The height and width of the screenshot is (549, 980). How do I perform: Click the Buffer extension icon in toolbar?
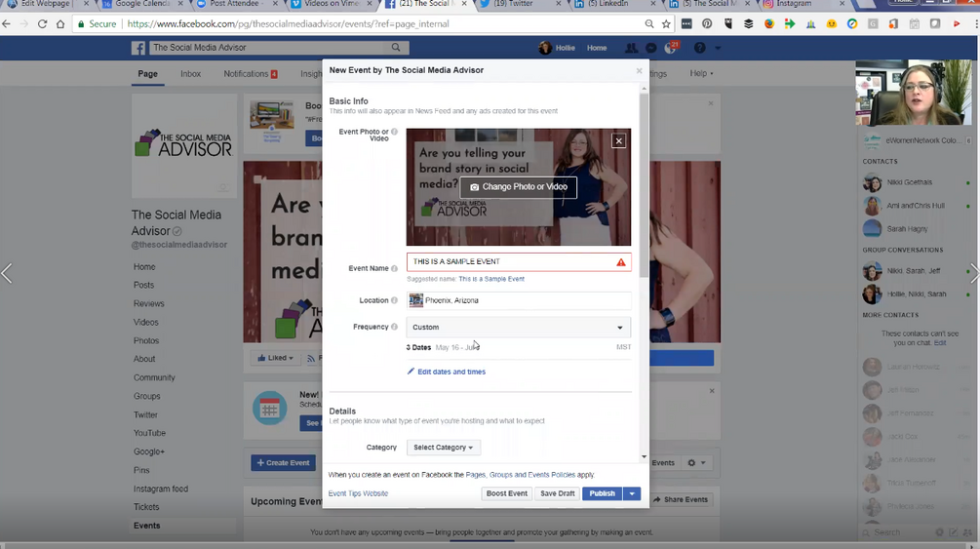748,23
